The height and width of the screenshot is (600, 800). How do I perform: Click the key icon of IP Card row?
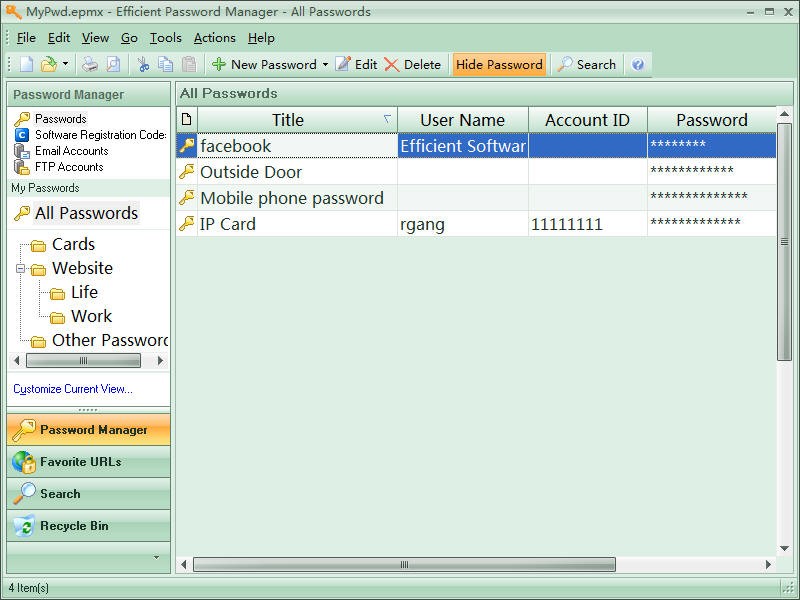187,224
